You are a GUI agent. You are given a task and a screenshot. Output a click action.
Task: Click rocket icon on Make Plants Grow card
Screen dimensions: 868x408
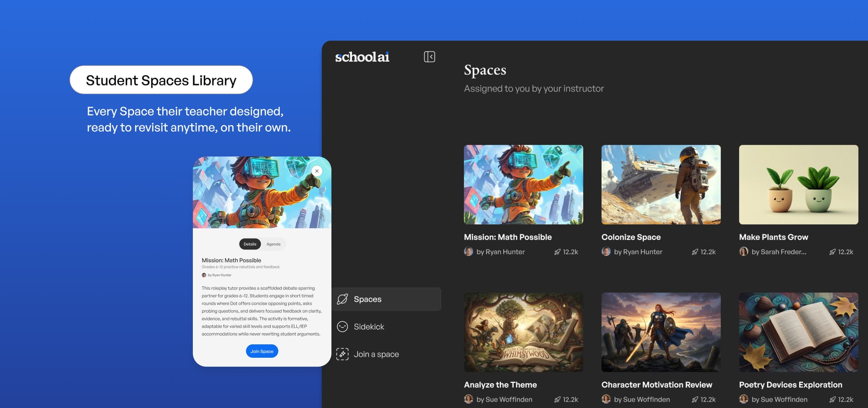point(832,252)
